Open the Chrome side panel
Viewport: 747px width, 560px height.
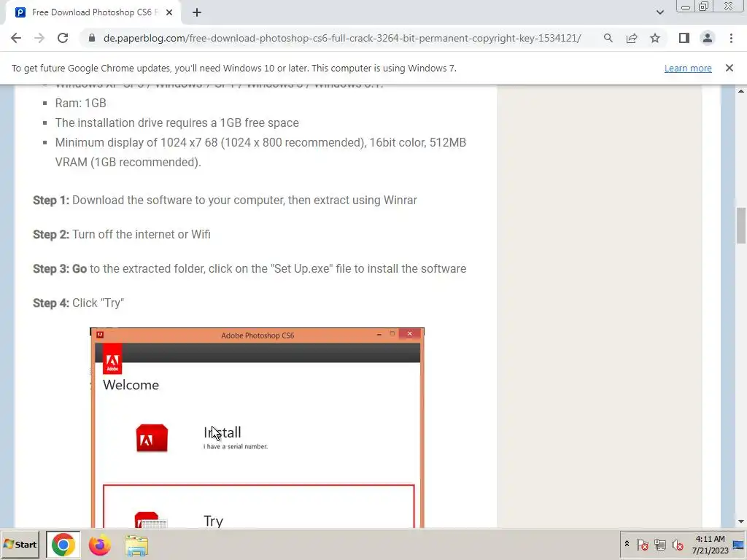point(684,38)
